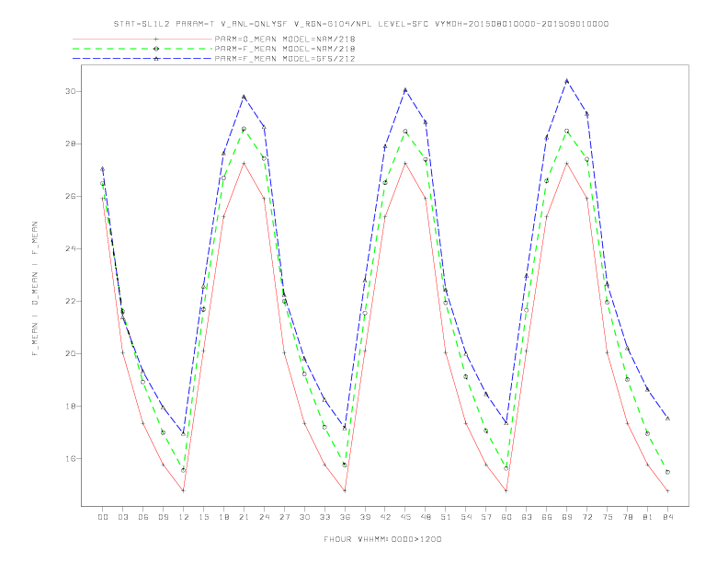
Task: Click the x-axis title FHOUR VHHMM:0000>1200
Action: point(382,539)
